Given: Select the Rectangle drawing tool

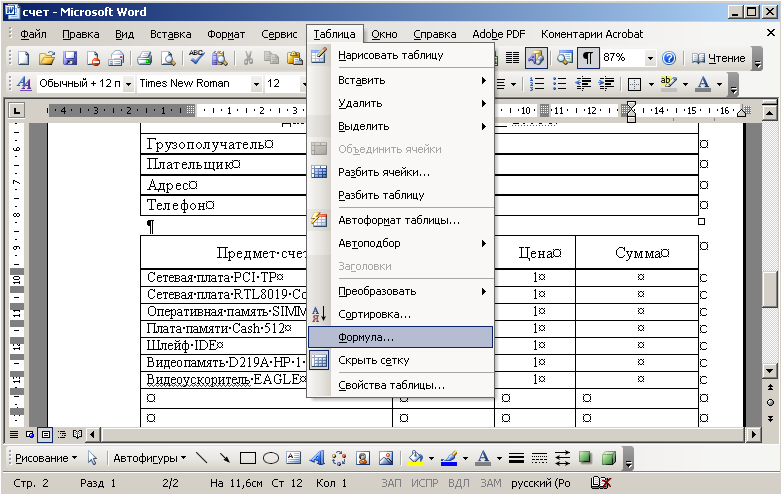Looking at the screenshot, I should tap(248, 458).
